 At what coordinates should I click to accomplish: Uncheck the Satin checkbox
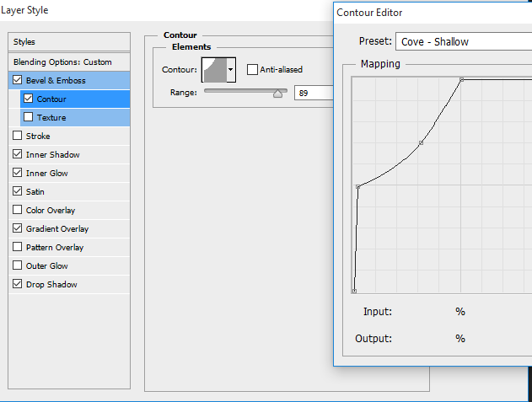18,191
